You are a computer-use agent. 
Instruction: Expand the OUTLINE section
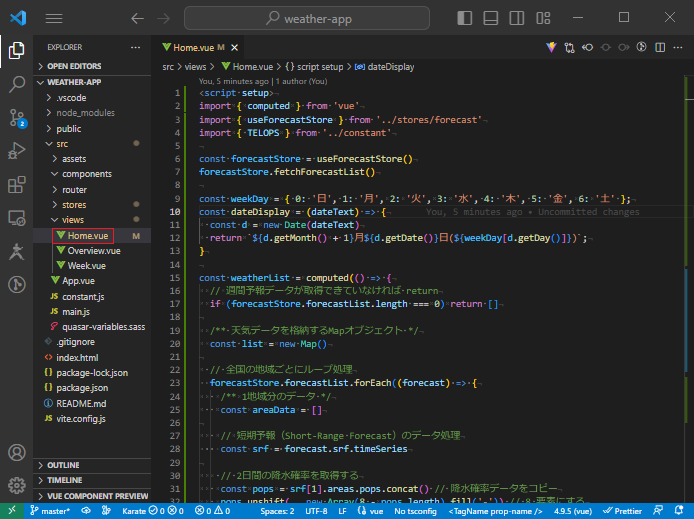coord(92,465)
